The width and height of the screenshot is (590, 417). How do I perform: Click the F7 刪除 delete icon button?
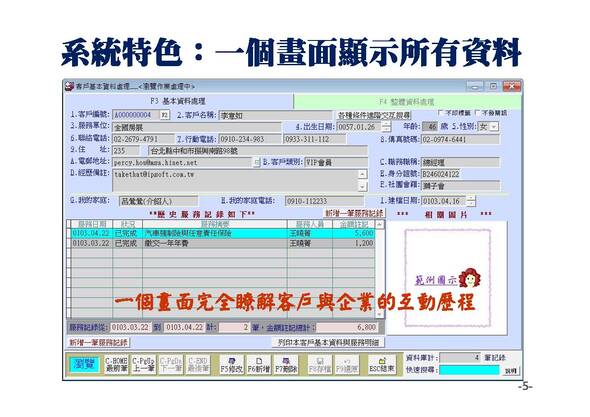(x=286, y=364)
